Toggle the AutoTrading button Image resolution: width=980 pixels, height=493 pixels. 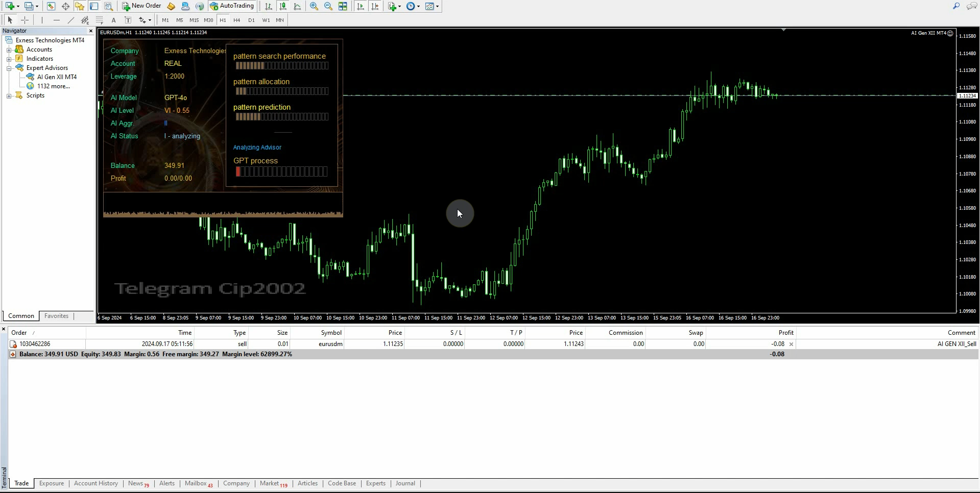[x=232, y=6]
